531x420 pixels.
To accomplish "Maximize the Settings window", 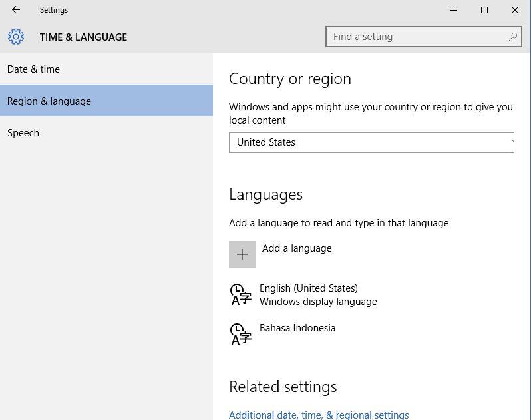I will coord(484,10).
